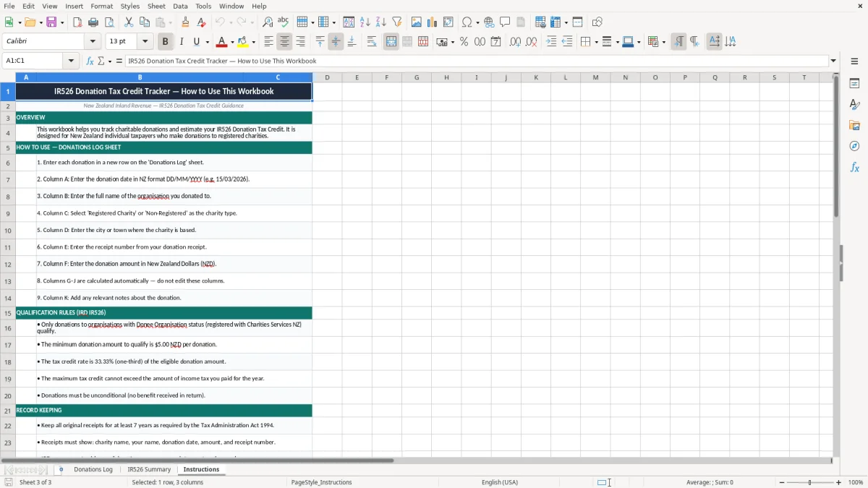Click the Sort Ascending icon
The image size is (868, 488).
(365, 22)
